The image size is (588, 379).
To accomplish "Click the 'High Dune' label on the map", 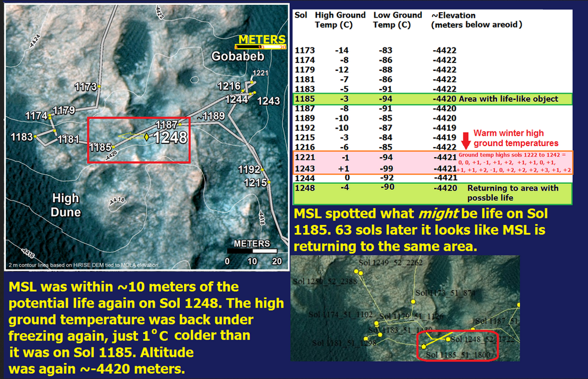I will (66, 205).
